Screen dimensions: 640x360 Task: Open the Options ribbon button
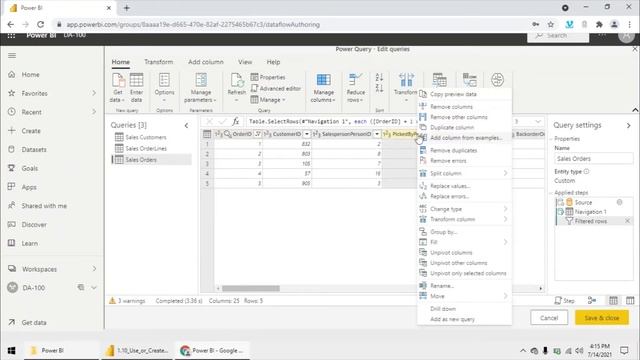coord(164,87)
